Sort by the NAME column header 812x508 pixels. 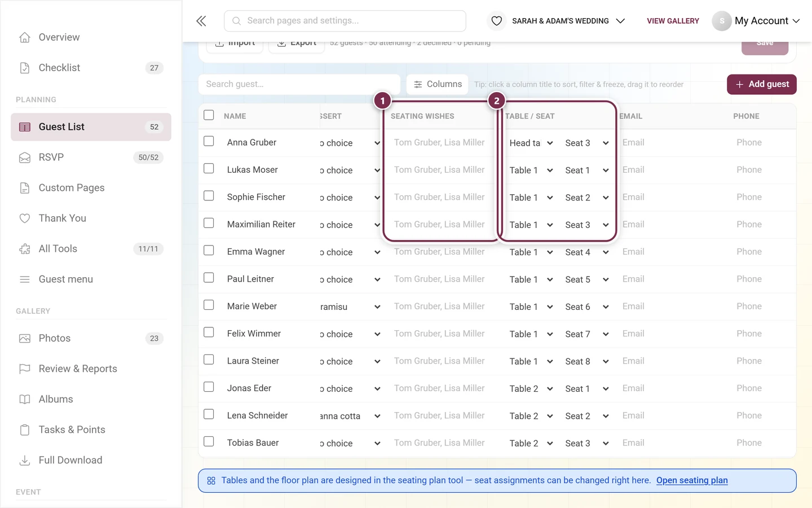tap(235, 116)
